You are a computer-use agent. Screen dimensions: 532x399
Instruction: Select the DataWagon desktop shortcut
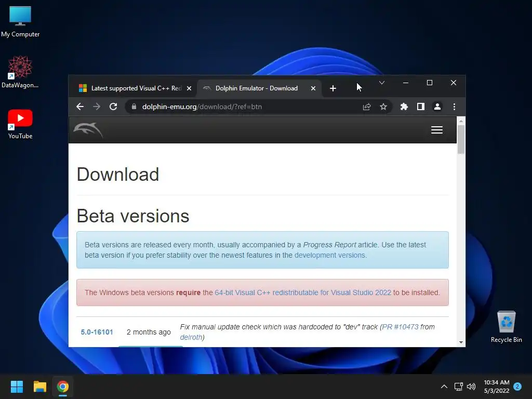pos(20,72)
